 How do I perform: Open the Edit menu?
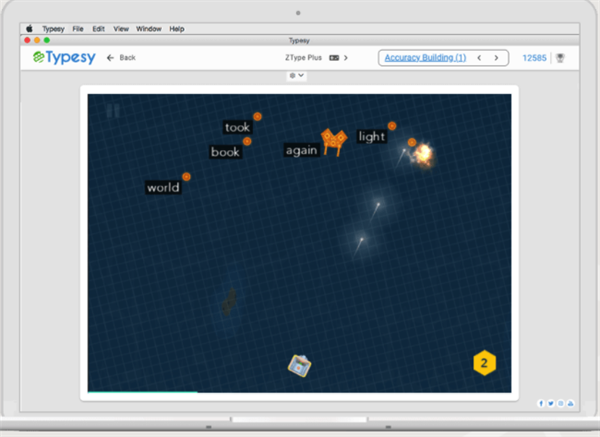[x=98, y=29]
